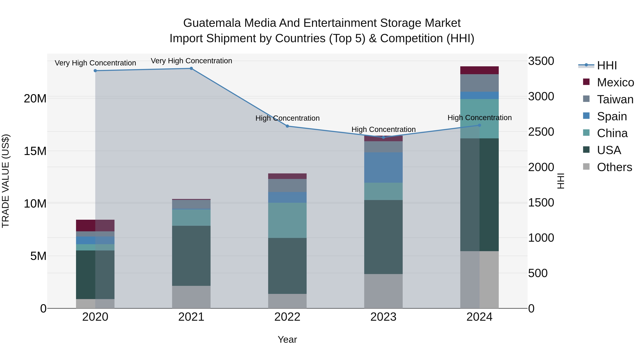Click the USA legend color swatch
Viewport: 644px width, 362px height.
(586, 150)
